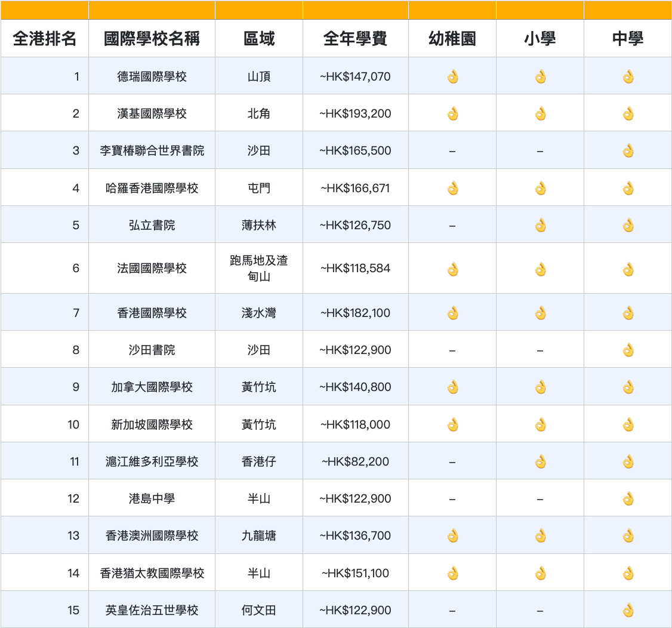Click the OK hand in 法國國際學校 secondary column

pos(628,269)
